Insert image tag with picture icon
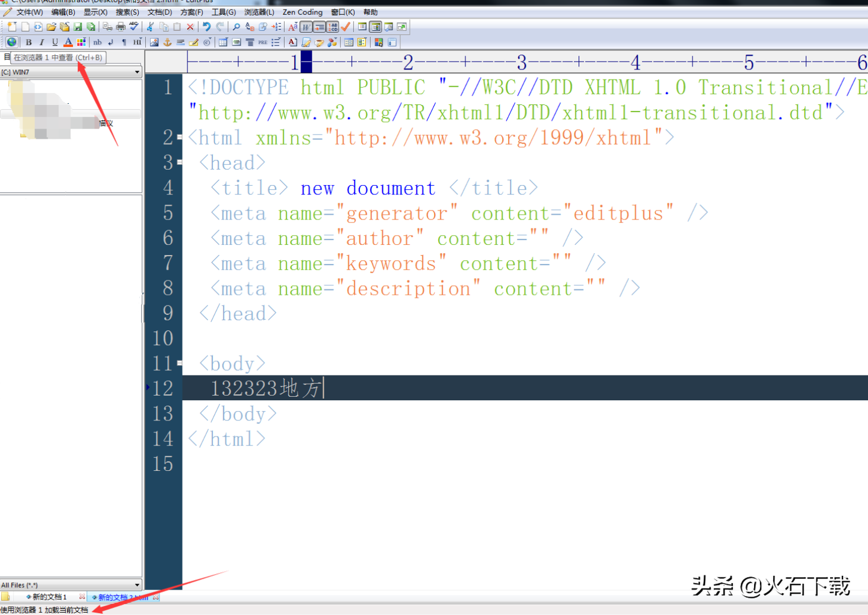Viewport: 868px width, 615px height. [154, 42]
